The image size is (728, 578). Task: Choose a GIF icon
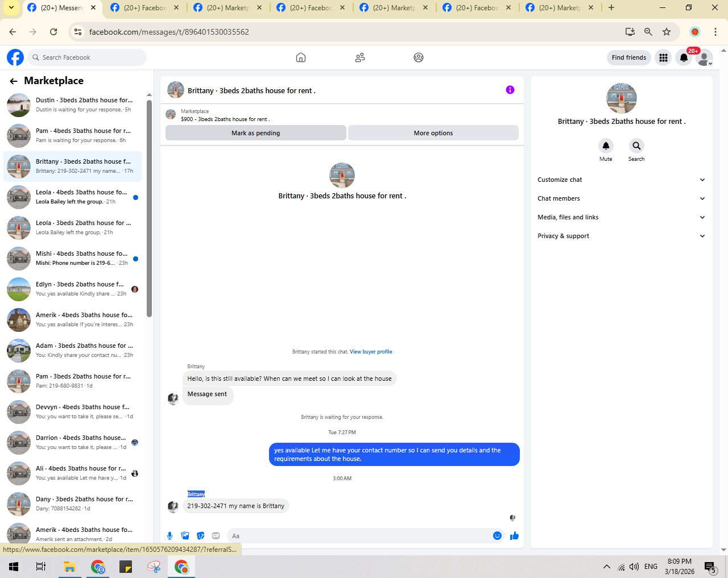216,535
